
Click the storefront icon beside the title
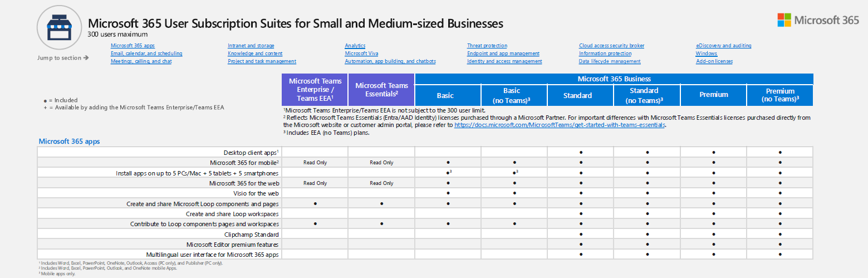click(x=60, y=28)
